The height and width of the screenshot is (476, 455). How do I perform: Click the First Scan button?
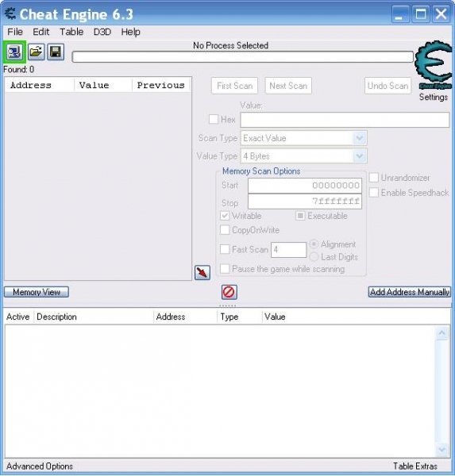point(234,86)
